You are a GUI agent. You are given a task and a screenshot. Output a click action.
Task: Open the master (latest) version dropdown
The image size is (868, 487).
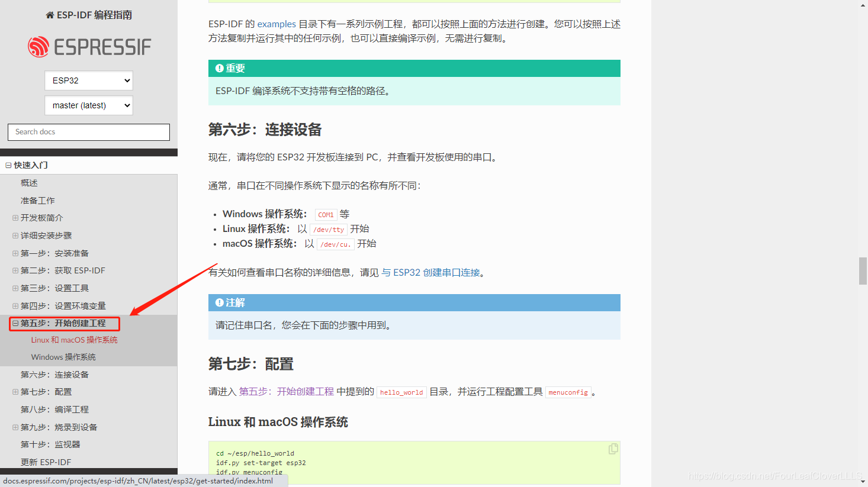pos(88,105)
